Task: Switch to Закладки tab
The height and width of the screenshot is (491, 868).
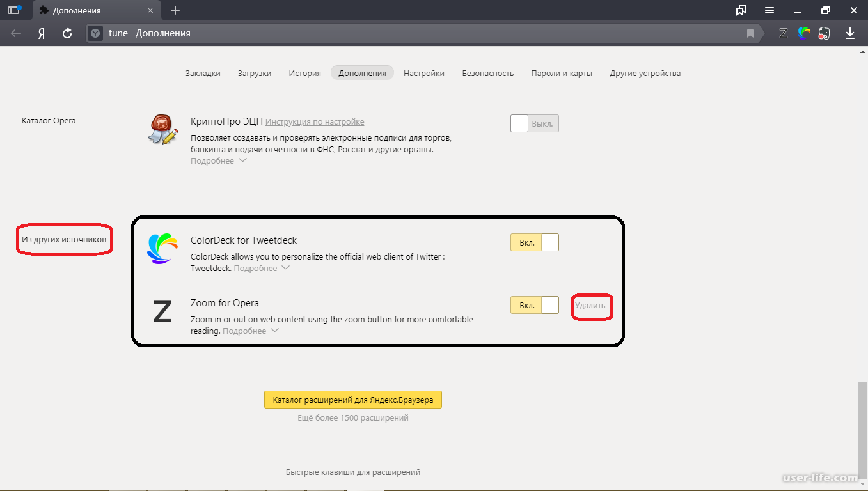Action: coord(203,73)
